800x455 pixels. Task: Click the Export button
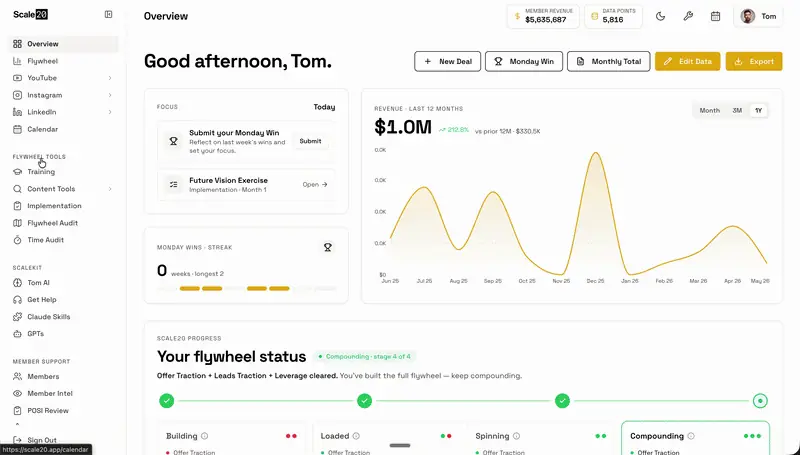point(754,61)
